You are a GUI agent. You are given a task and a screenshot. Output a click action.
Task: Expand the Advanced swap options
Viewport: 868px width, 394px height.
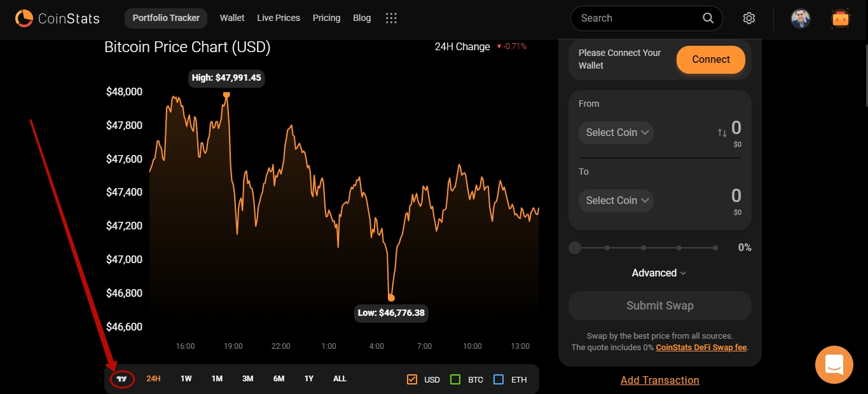tap(659, 273)
